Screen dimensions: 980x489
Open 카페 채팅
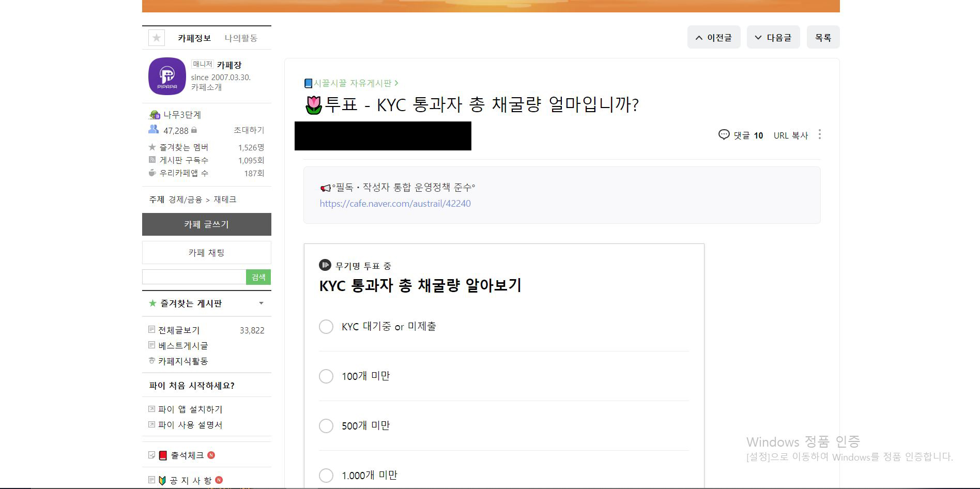pyautogui.click(x=207, y=253)
